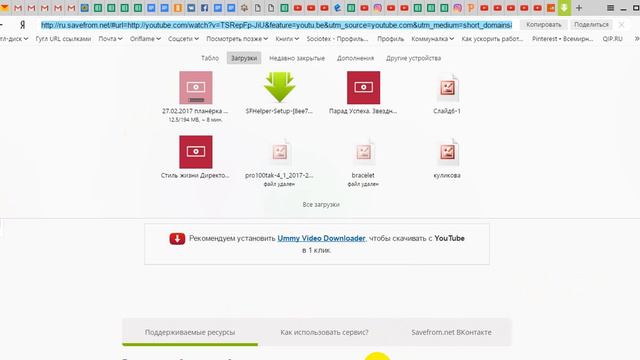
Task: Click the deleted pro100tak-4_1_2017 file icon
Action: click(x=280, y=152)
